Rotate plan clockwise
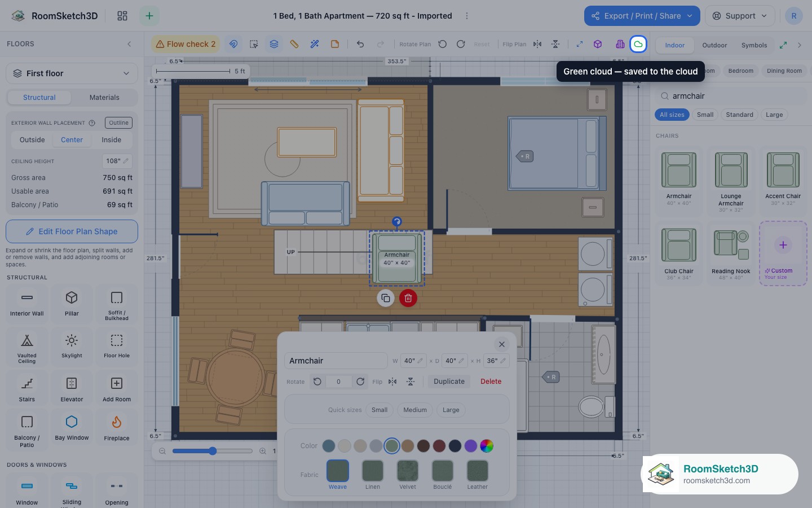 pos(461,44)
